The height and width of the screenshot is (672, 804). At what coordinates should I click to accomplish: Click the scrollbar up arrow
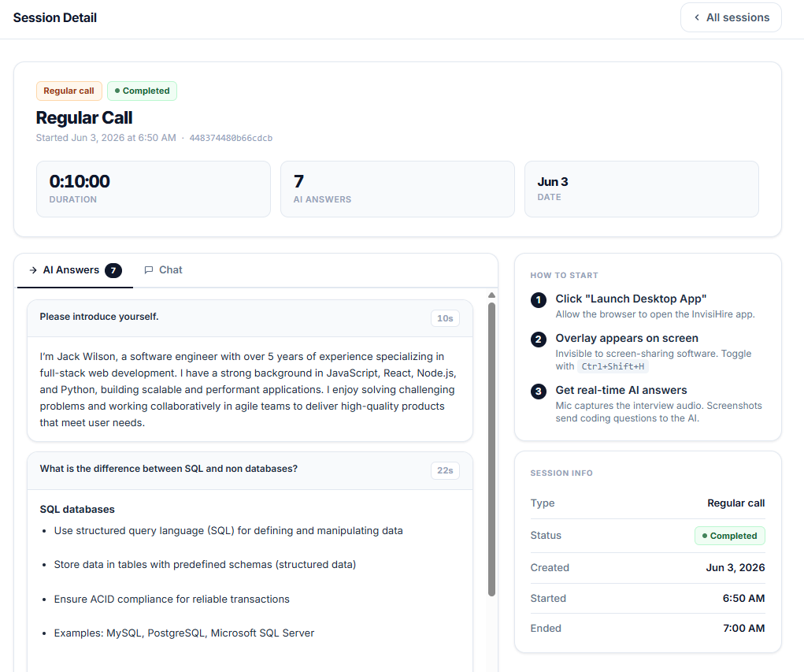coord(491,295)
